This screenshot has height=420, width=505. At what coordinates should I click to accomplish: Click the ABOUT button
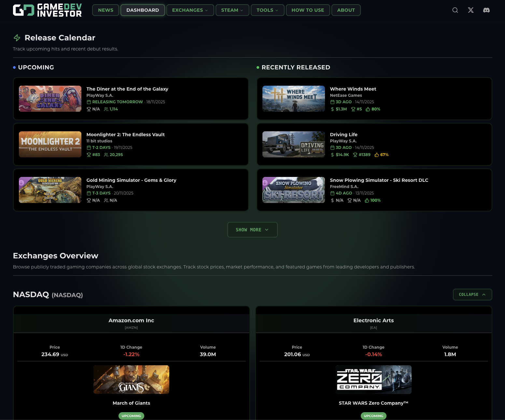[x=346, y=10]
